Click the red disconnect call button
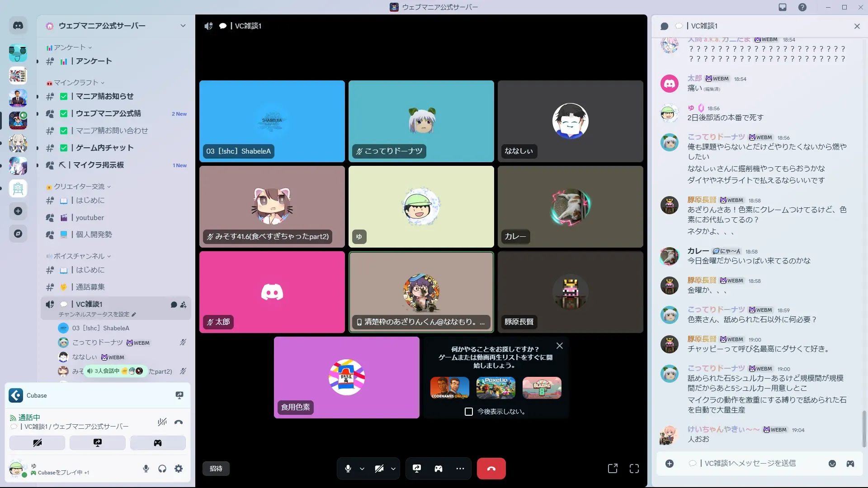The height and width of the screenshot is (488, 868). coord(491,469)
